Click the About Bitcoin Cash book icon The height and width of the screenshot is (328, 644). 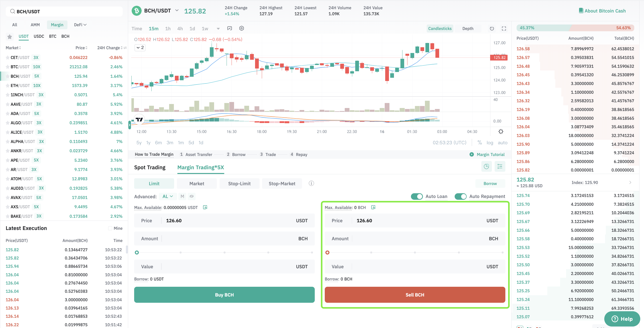[x=581, y=10]
